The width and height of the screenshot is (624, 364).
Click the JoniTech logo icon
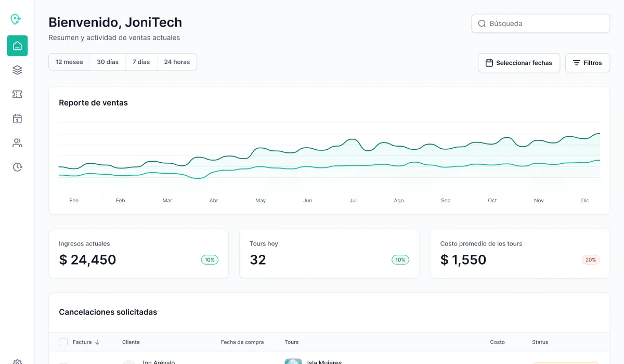(x=16, y=20)
